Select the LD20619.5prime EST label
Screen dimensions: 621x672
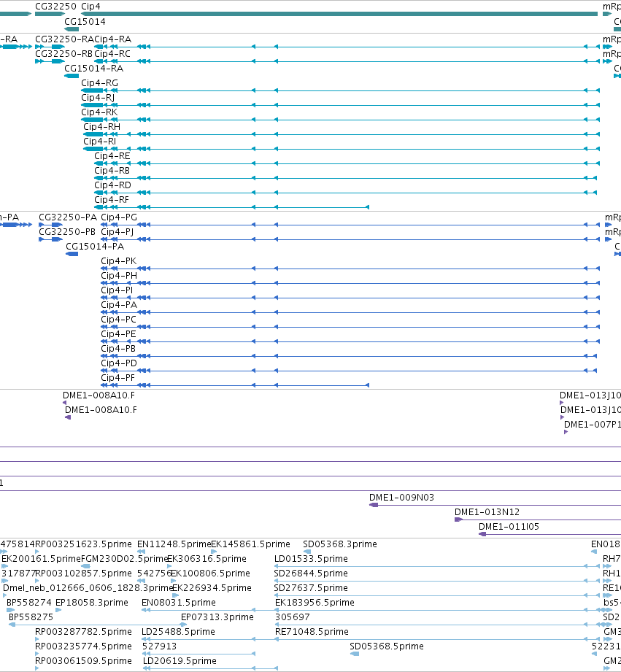180,661
